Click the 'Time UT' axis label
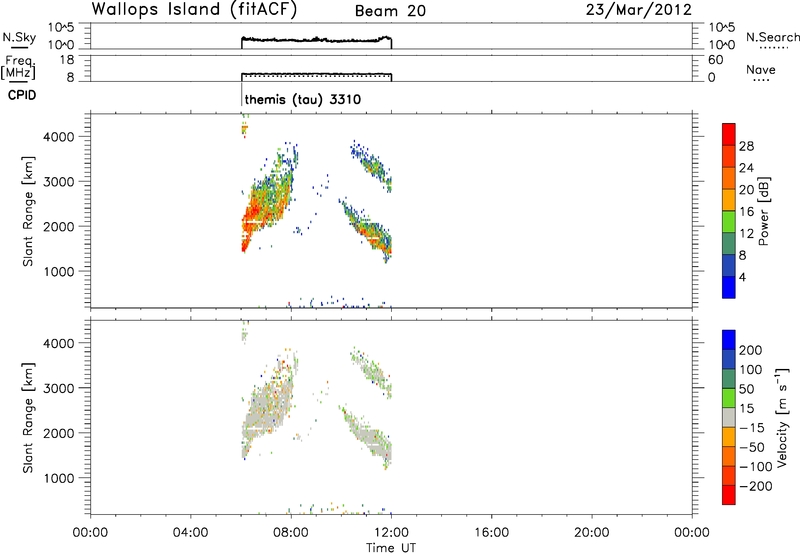This screenshot has width=800, height=554. point(391,548)
